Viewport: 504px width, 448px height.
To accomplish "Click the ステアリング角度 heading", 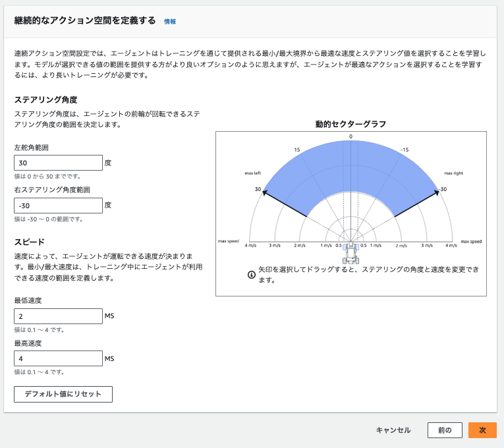I will (46, 100).
